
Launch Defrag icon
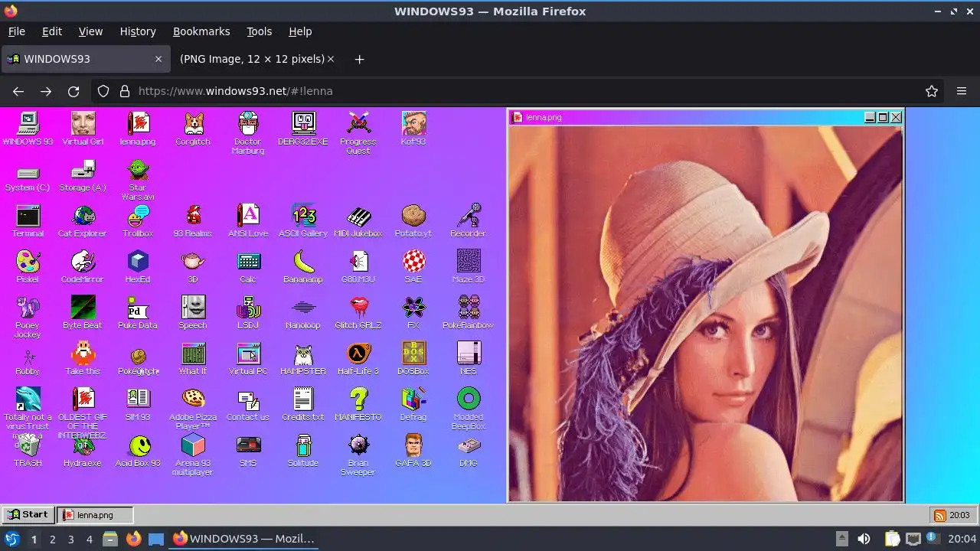point(413,399)
